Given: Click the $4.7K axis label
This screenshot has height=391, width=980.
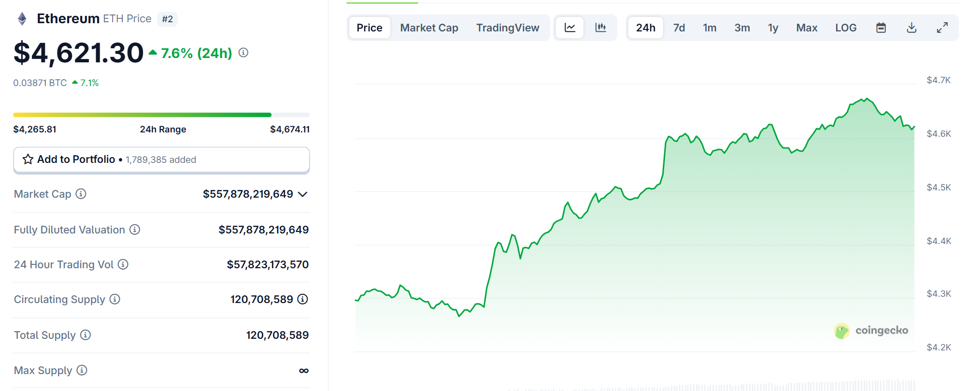Looking at the screenshot, I should point(938,80).
